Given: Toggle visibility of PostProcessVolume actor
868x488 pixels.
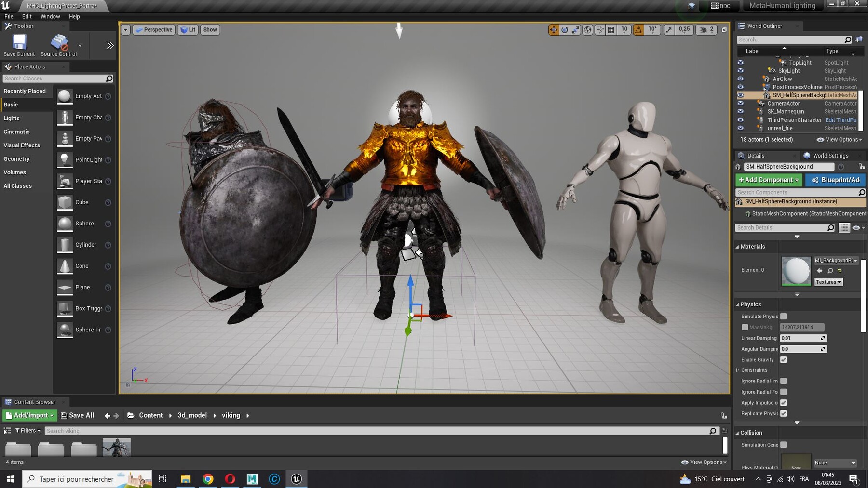Looking at the screenshot, I should point(741,87).
